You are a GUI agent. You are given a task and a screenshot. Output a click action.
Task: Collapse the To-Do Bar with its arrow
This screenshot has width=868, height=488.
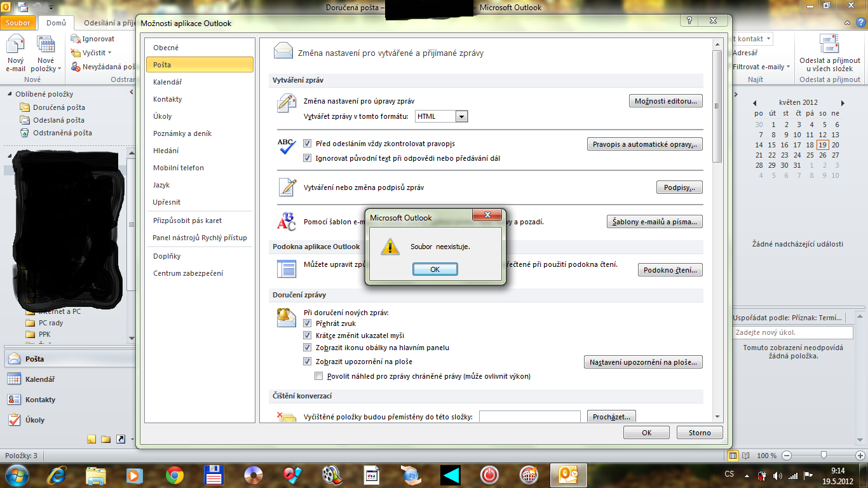pos(737,94)
